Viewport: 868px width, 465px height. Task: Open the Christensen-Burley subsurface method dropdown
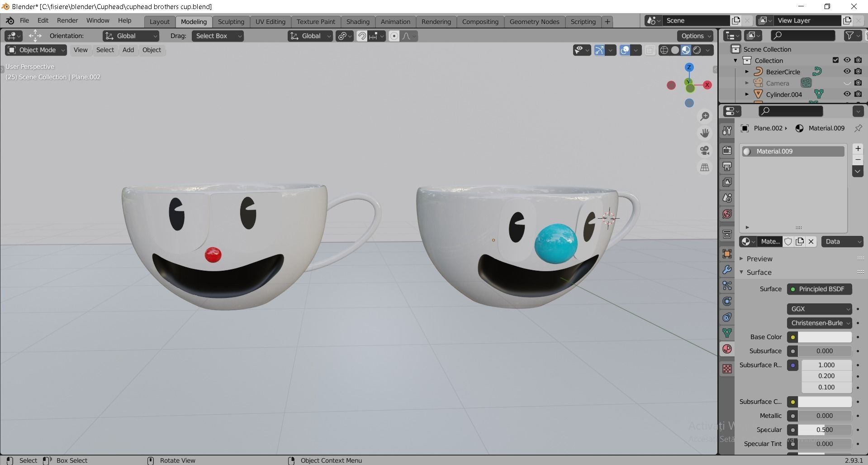(x=819, y=323)
